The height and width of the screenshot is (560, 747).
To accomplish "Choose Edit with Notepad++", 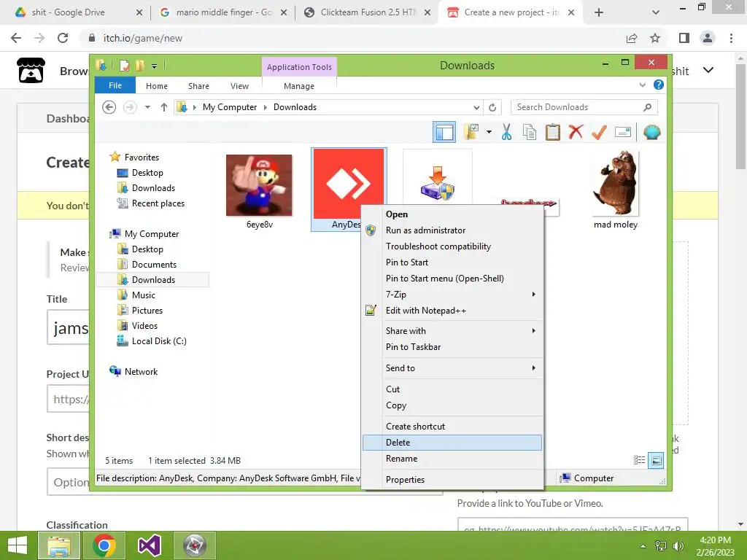I will (452, 311).
